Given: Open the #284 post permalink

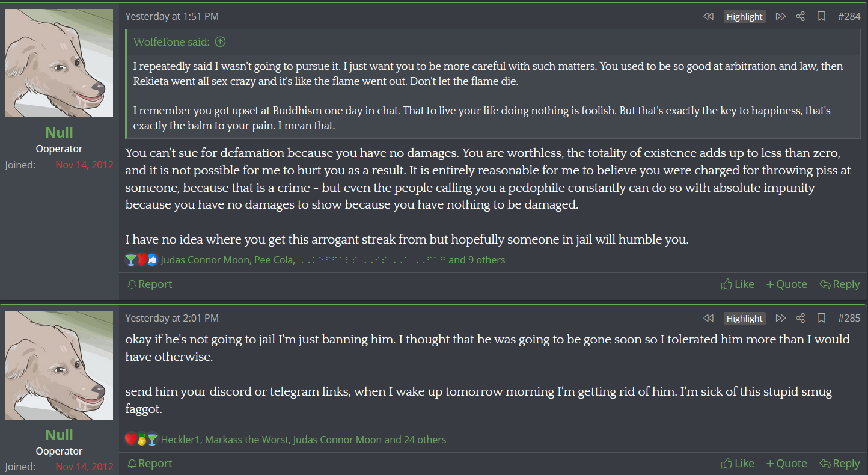Looking at the screenshot, I should 849,17.
